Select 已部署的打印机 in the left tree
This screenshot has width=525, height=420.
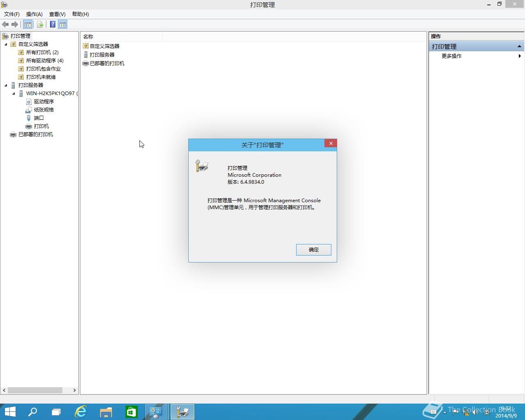(x=36, y=135)
